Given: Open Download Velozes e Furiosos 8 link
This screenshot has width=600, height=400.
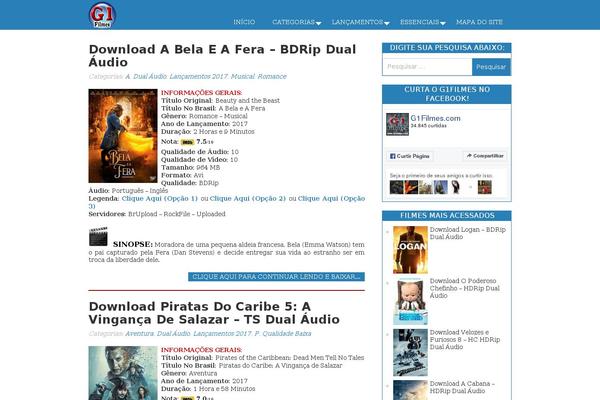Looking at the screenshot, I should (465, 340).
